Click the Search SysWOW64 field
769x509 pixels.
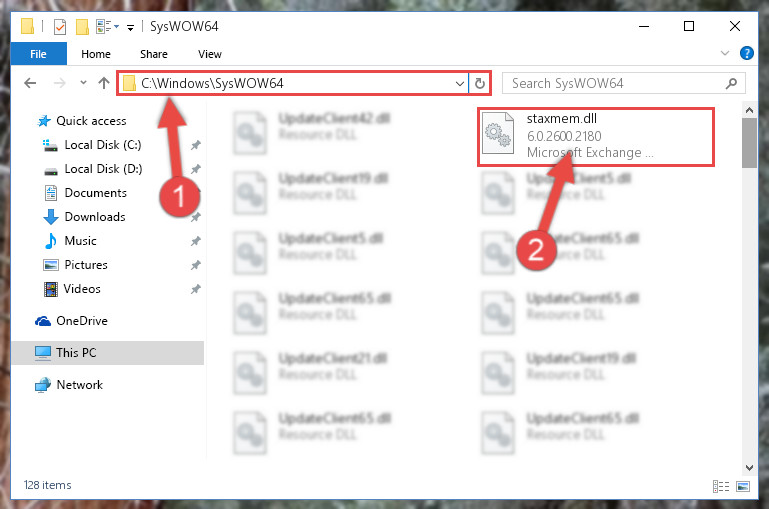(624, 83)
